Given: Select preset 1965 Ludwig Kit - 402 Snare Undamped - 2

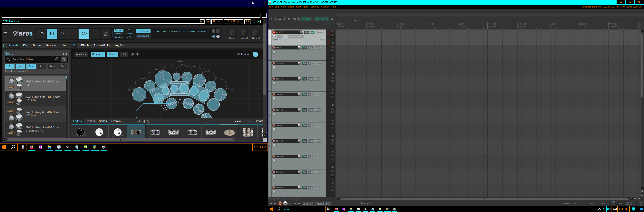Looking at the screenshot, I should point(35,129).
